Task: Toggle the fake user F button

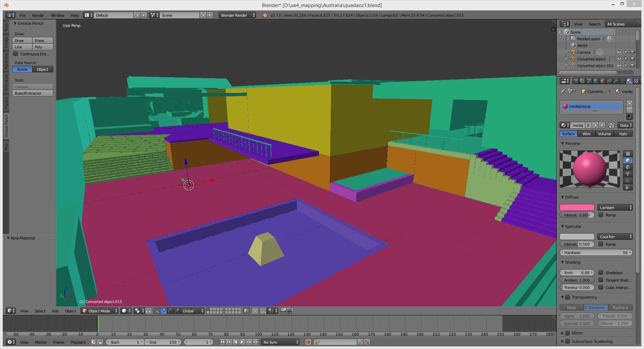Action: pyautogui.click(x=588, y=125)
